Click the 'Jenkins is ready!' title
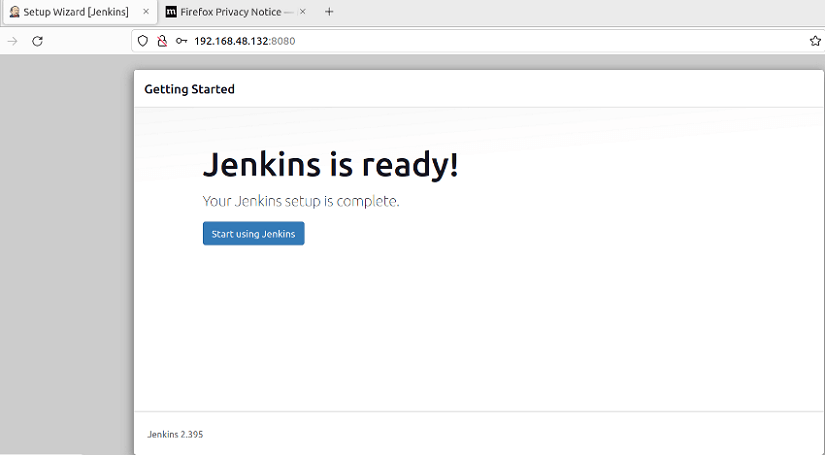 tap(331, 165)
